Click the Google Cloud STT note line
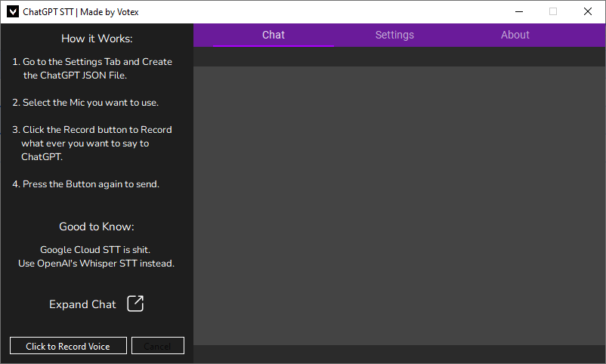The height and width of the screenshot is (364, 606). click(95, 250)
